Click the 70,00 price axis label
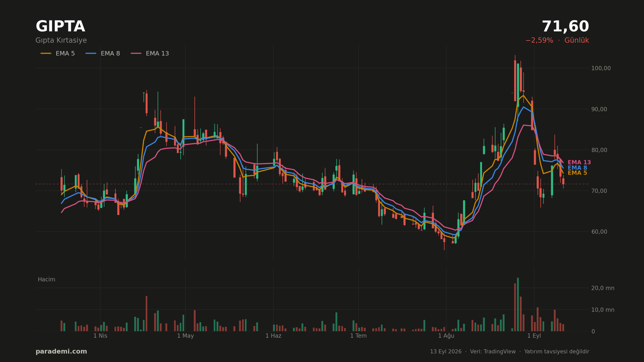 [599, 191]
